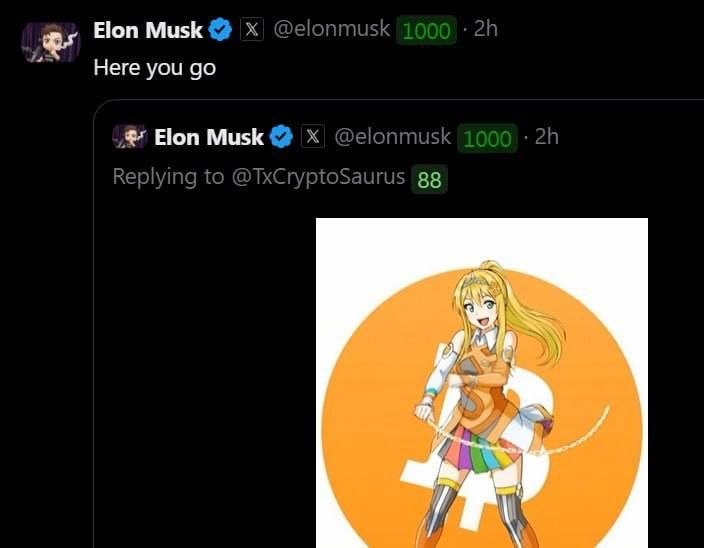Open the quoted tweet's profile avatar
Viewport: 704px width, 548px height.
pyautogui.click(x=130, y=137)
